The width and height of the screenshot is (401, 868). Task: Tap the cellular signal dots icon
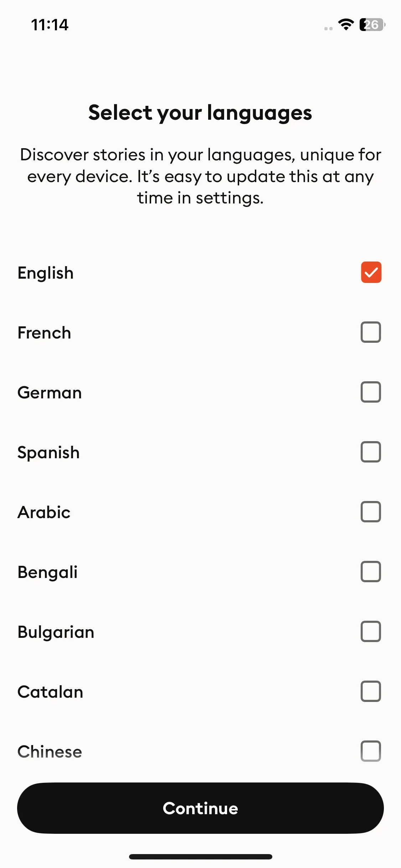pyautogui.click(x=328, y=29)
